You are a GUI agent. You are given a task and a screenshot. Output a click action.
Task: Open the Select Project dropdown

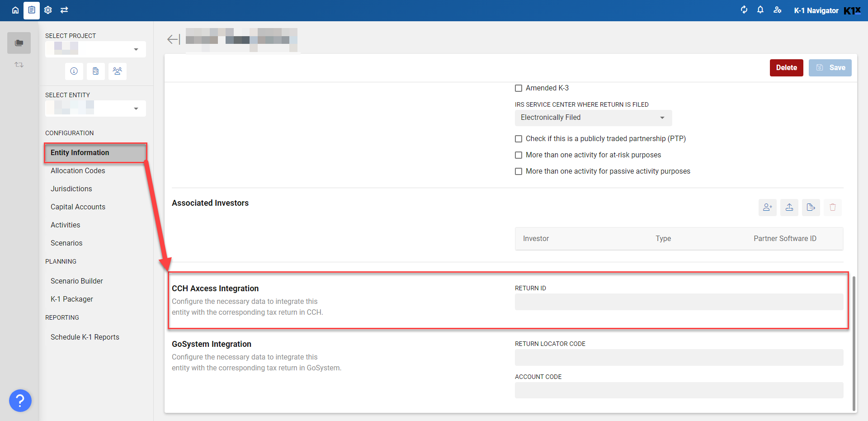[x=95, y=49]
